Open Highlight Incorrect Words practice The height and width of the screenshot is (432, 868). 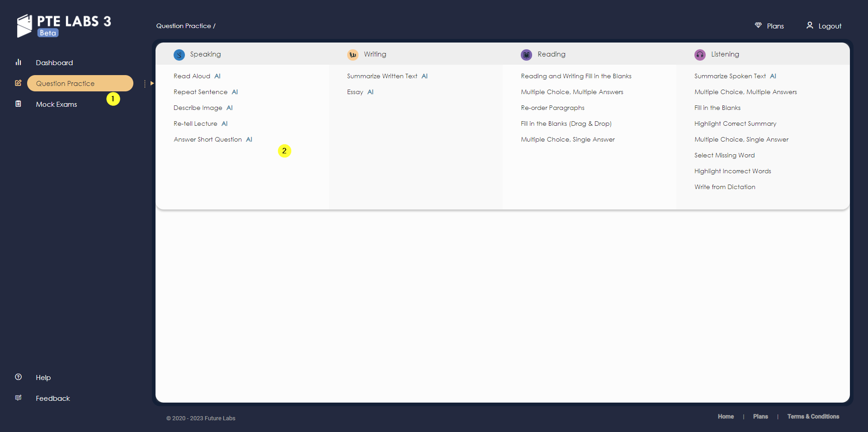(733, 171)
